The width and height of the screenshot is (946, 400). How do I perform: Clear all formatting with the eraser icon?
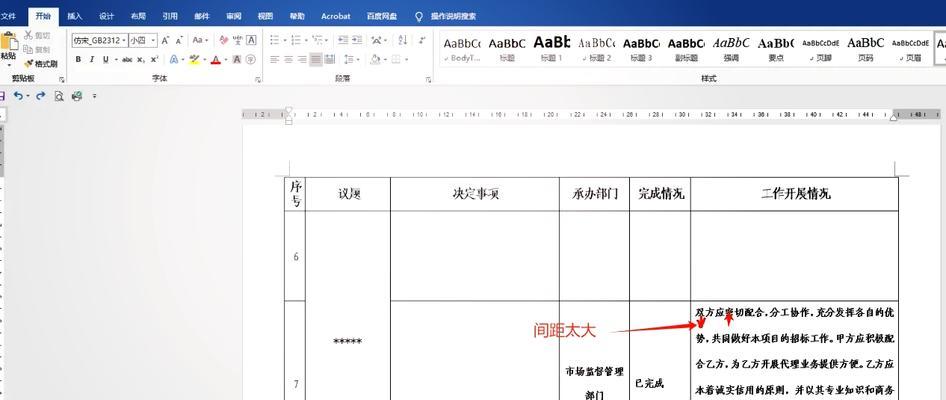pos(224,40)
